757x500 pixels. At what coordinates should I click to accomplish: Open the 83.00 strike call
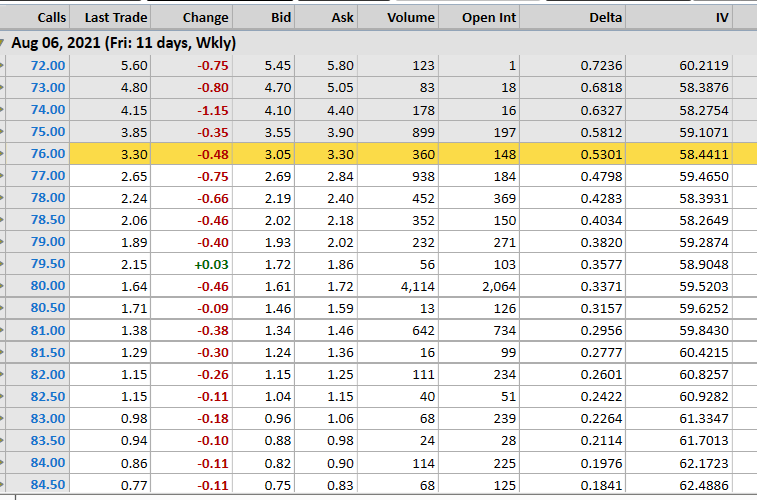[x=48, y=418]
